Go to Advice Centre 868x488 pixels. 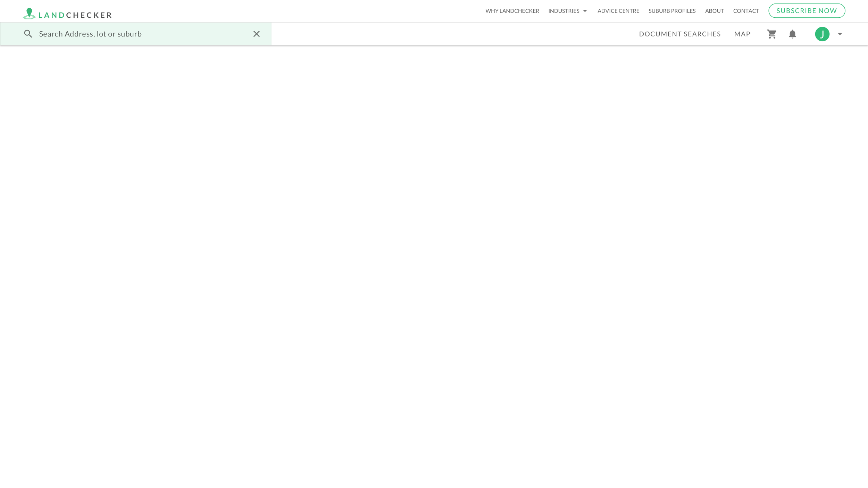pyautogui.click(x=618, y=11)
